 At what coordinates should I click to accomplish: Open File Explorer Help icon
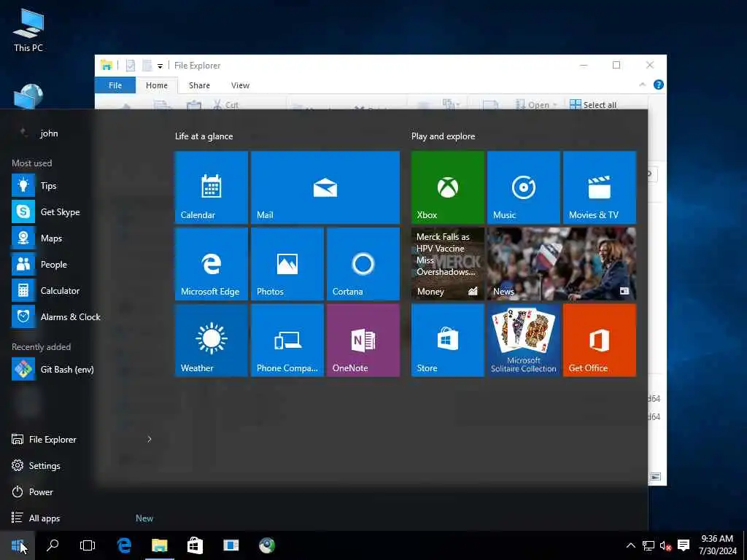[x=659, y=85]
